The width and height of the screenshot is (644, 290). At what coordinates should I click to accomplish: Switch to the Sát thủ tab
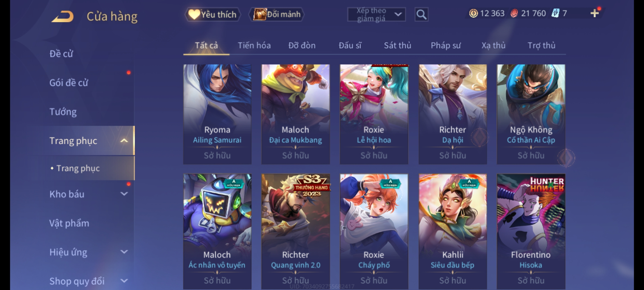click(x=397, y=45)
